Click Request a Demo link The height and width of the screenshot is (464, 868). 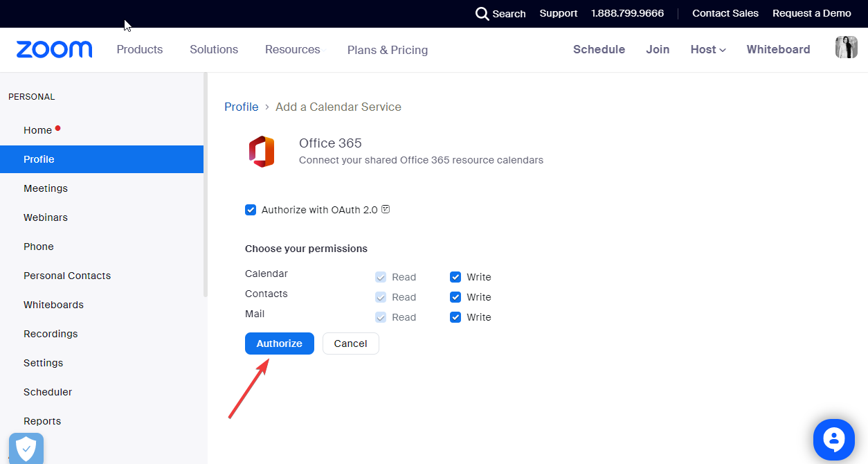812,13
